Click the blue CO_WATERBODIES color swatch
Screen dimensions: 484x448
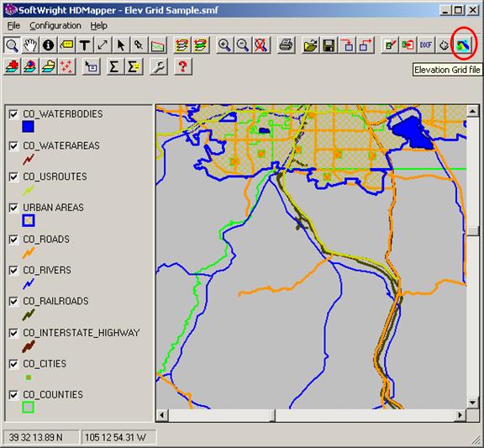[28, 127]
